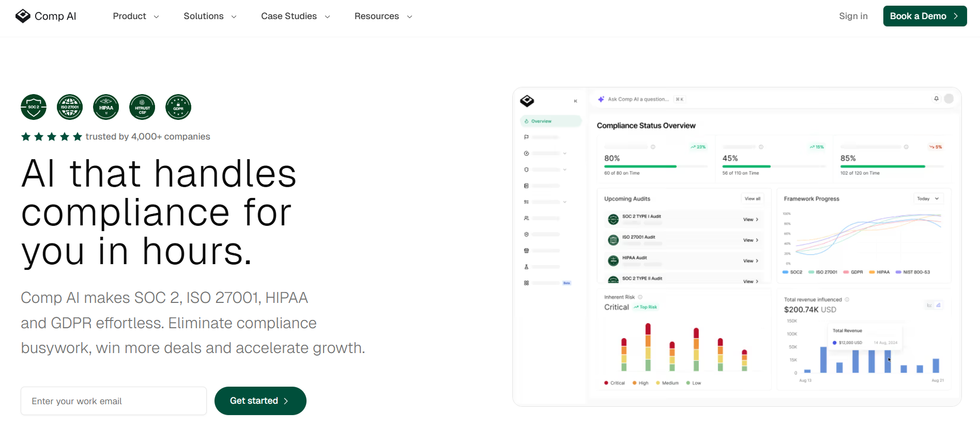Viewport: 980px width, 443px height.
Task: Toggle the NIST 800-53 series in chart legend
Action: click(913, 272)
